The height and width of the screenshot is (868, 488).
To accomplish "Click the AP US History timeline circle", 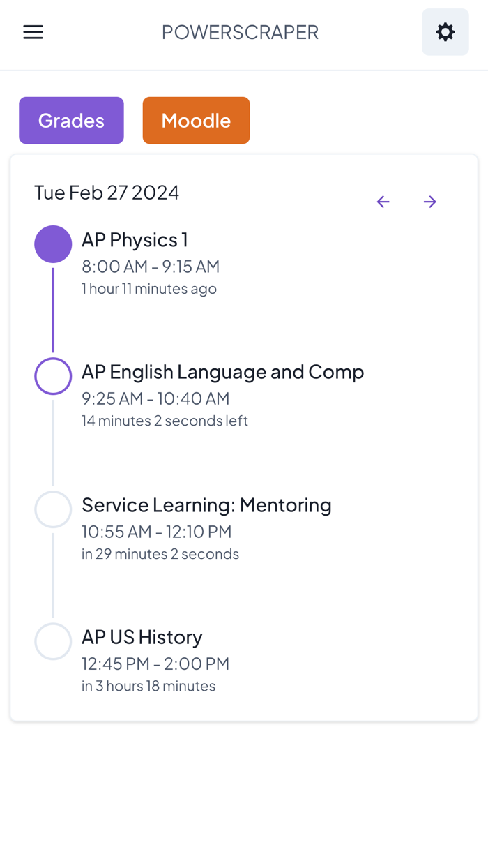I will 53,641.
